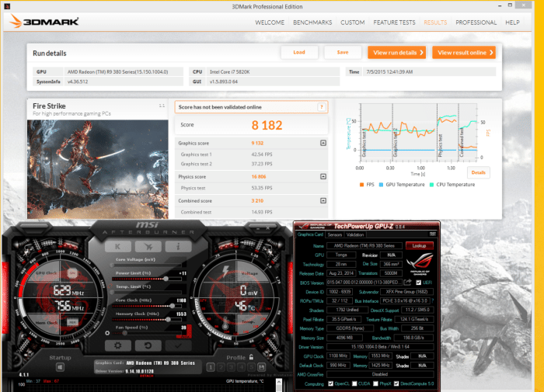544x392 pixels.
Task: Click the Save button in Run details
Action: pyautogui.click(x=343, y=52)
